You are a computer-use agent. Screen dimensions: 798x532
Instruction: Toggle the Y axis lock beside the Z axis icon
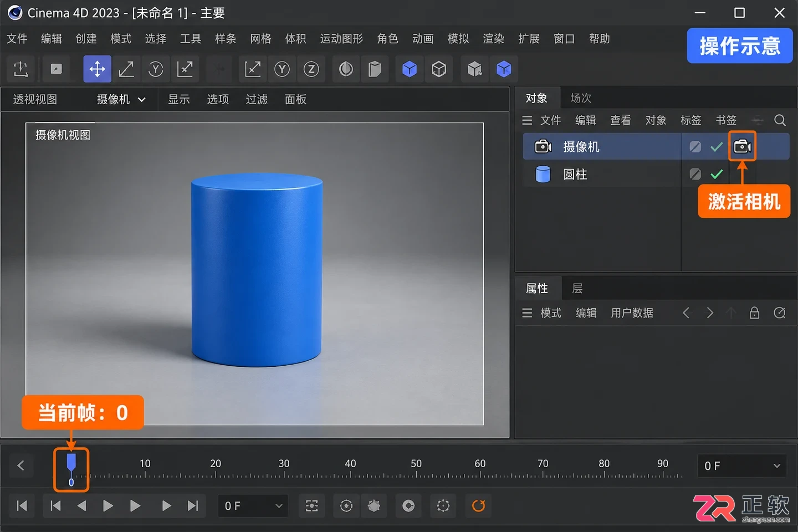pyautogui.click(x=282, y=69)
